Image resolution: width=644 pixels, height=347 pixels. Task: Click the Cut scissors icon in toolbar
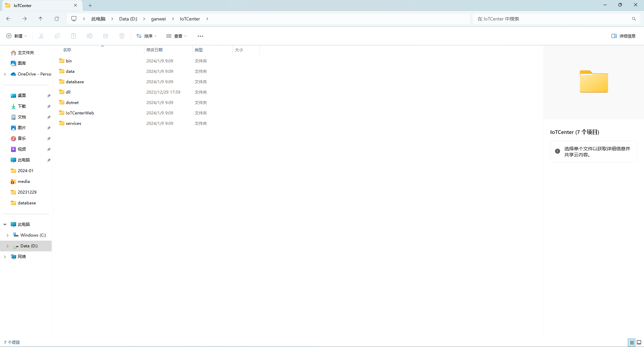[41, 36]
